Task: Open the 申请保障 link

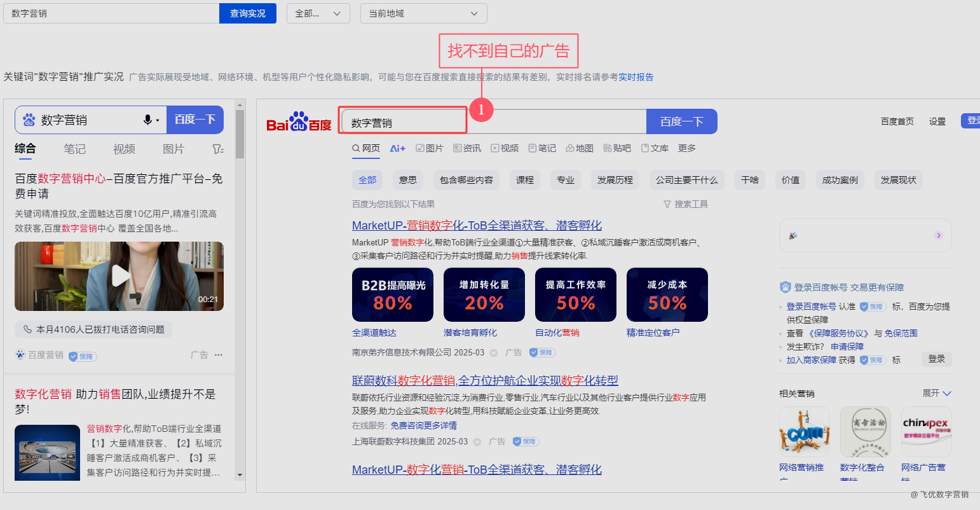Action: click(847, 347)
